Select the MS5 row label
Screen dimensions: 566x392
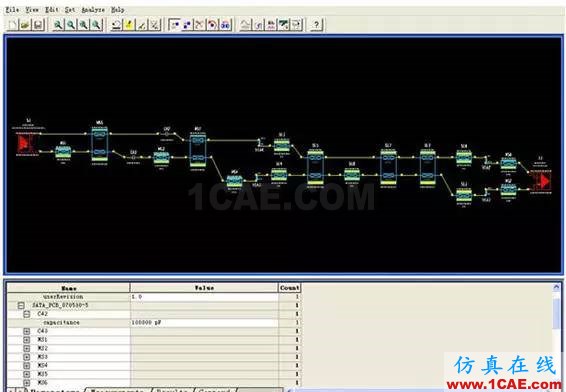42,374
